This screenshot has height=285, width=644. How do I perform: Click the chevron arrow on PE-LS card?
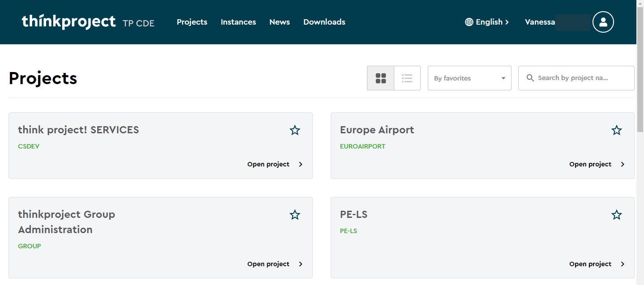[x=623, y=264]
